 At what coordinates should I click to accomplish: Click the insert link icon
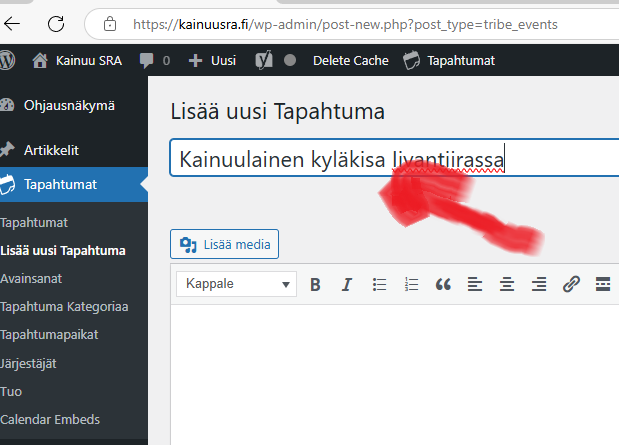point(571,284)
